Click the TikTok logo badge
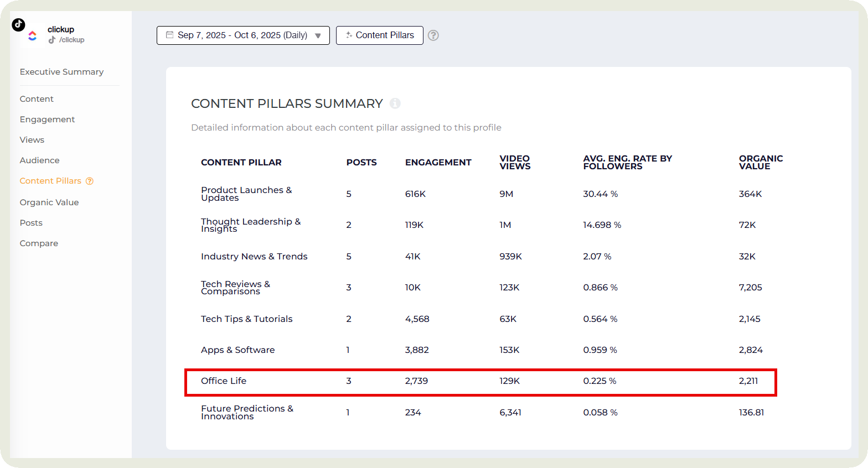Viewport: 868px width, 468px height. pyautogui.click(x=18, y=24)
